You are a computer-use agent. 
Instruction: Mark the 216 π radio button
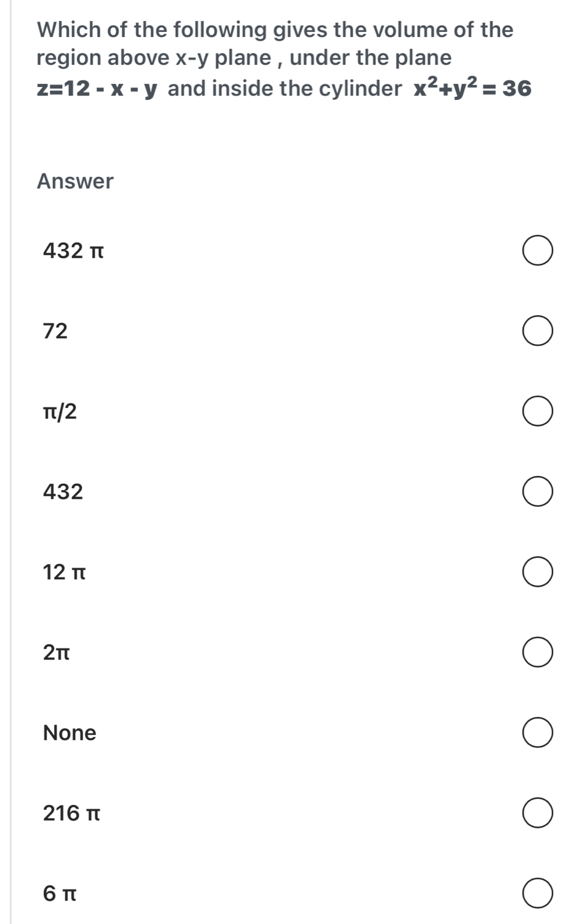pyautogui.click(x=538, y=814)
